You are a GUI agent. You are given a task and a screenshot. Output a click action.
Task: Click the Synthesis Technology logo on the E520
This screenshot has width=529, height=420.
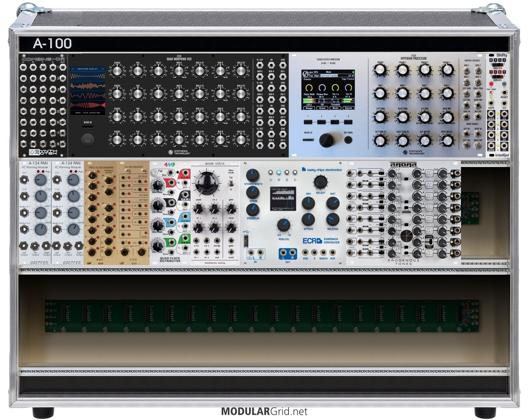414,152
